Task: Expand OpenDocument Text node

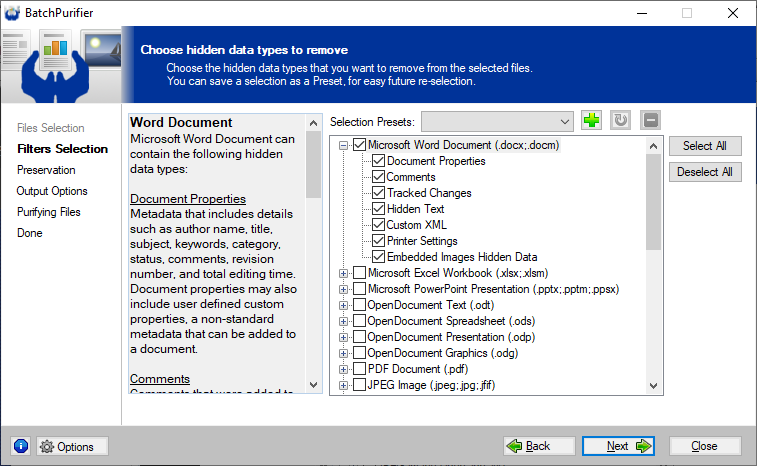Action: [x=343, y=305]
